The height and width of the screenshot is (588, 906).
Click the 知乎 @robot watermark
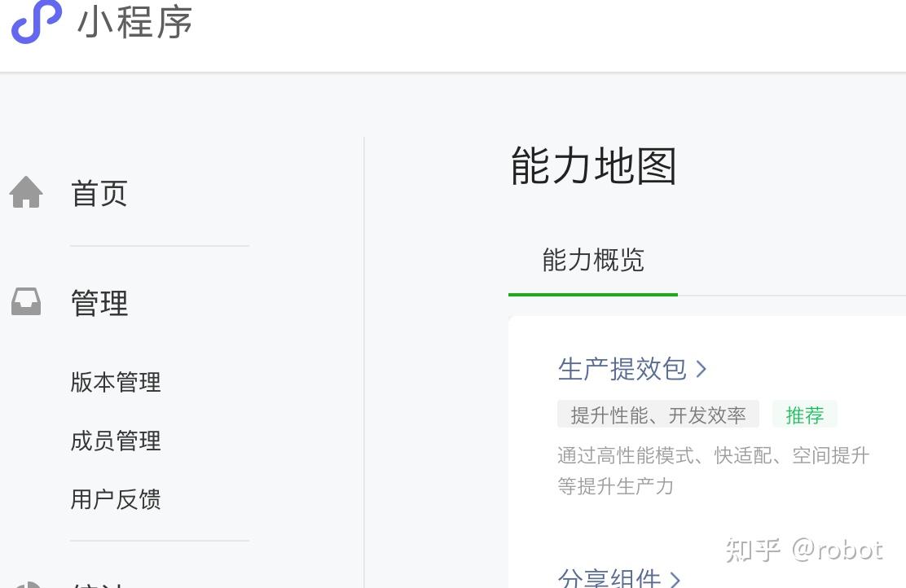pyautogui.click(x=804, y=549)
